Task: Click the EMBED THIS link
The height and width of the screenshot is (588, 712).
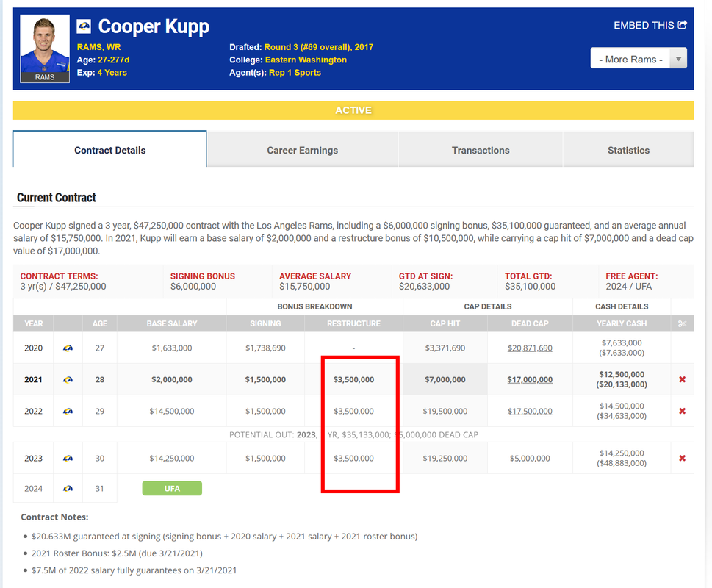Action: point(650,26)
